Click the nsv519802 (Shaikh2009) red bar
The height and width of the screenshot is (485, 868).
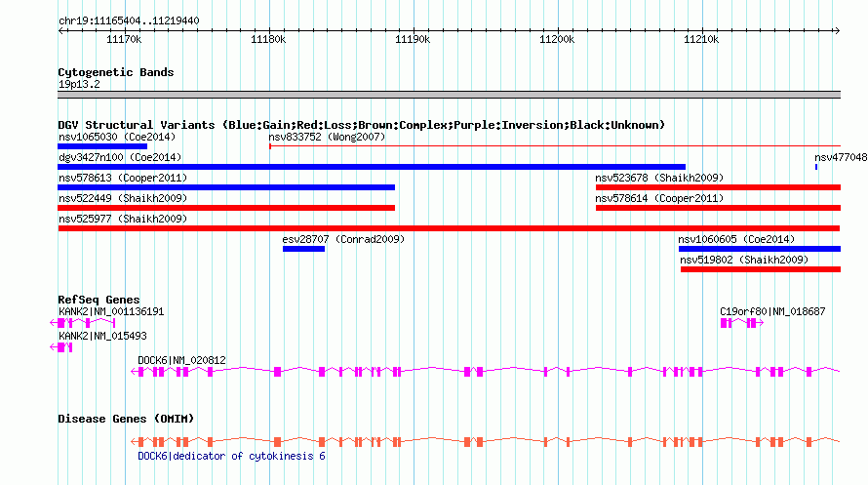coord(761,269)
